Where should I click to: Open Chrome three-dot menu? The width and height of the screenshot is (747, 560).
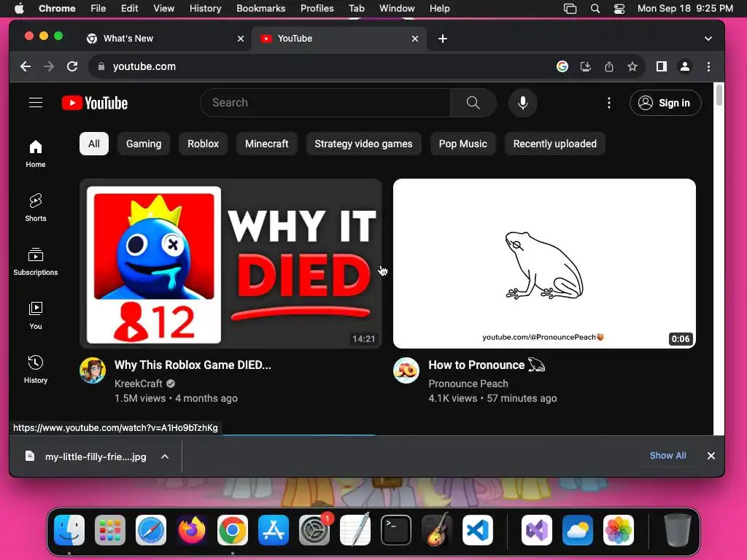[708, 66]
